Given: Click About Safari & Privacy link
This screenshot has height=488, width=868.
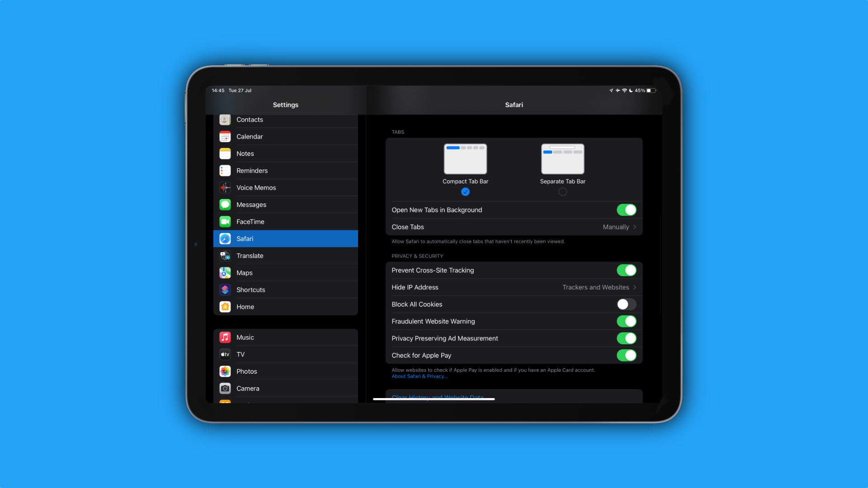Looking at the screenshot, I should tap(419, 376).
